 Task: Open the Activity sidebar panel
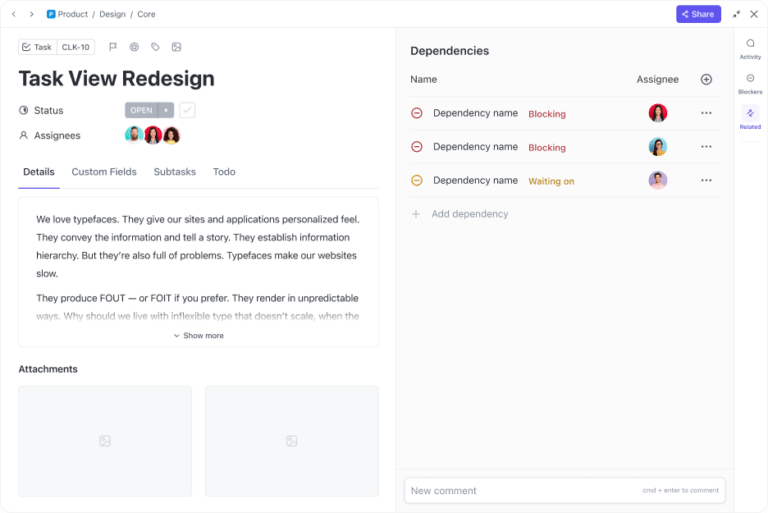pos(750,48)
